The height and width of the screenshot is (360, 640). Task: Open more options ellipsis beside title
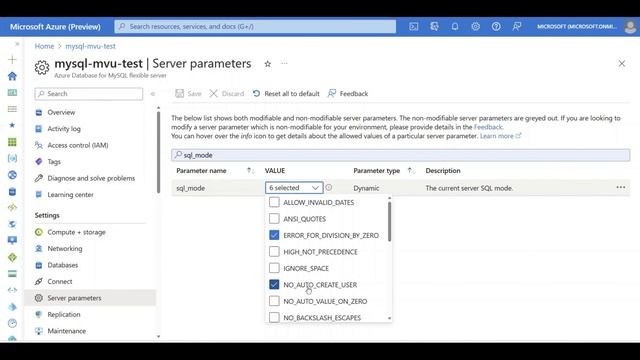(x=284, y=64)
